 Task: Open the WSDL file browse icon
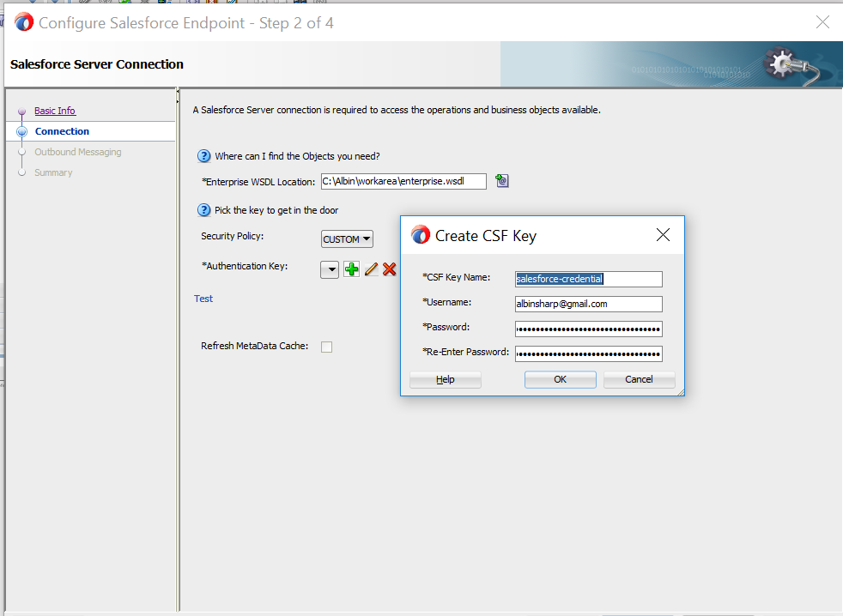pos(501,180)
